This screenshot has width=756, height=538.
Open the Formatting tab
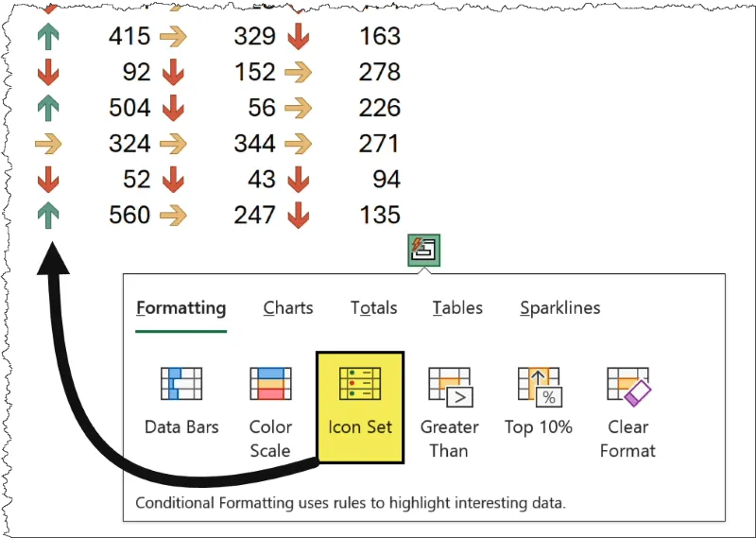tap(180, 308)
